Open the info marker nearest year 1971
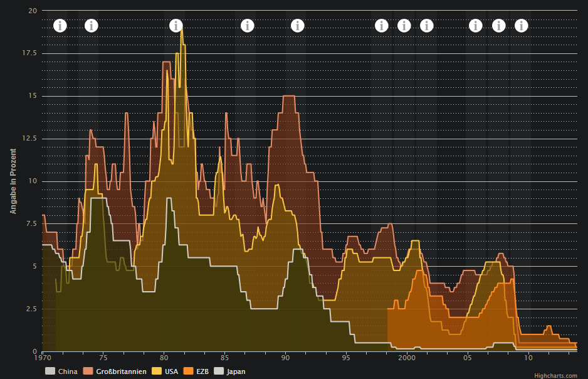Image resolution: width=588 pixels, height=379 pixels. pyautogui.click(x=60, y=26)
